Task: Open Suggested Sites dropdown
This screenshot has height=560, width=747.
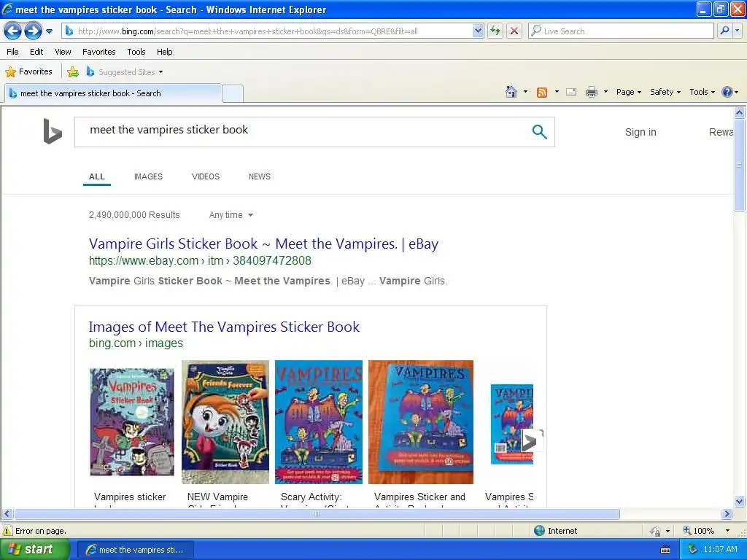Action: (x=125, y=72)
